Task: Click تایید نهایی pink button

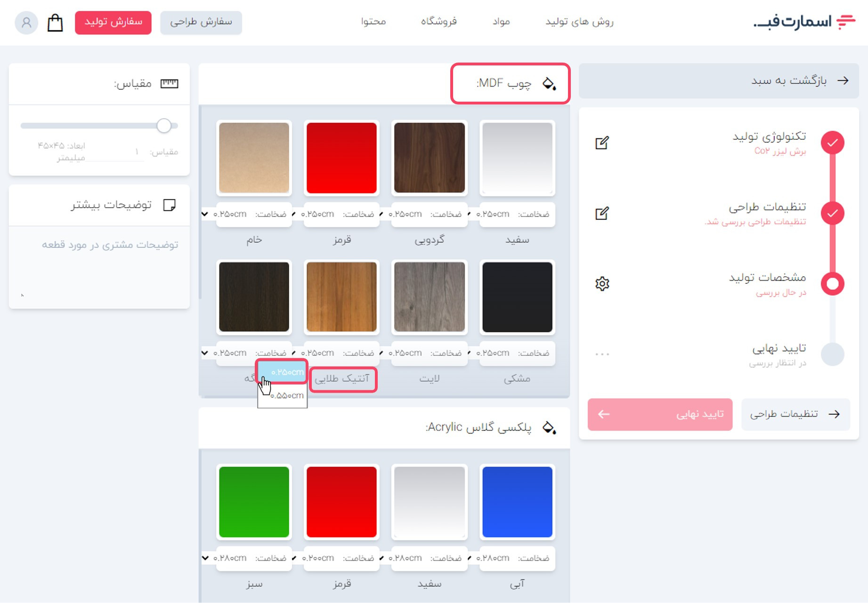Action: click(660, 414)
